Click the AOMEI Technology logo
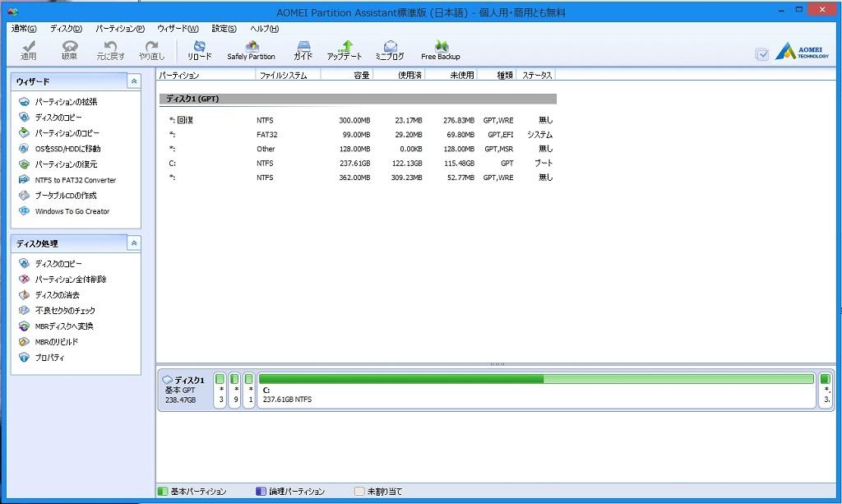Screen dimensions: 842x504 (x=803, y=52)
